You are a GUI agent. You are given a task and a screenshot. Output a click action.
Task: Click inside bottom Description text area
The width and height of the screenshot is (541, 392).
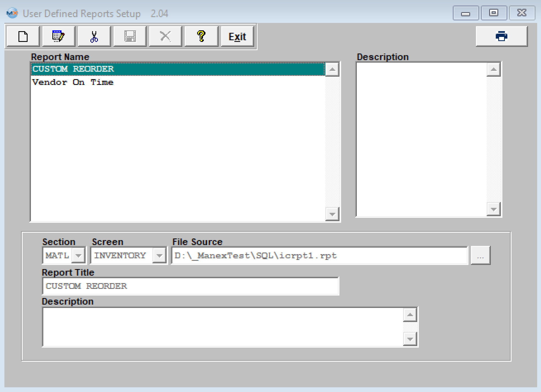pyautogui.click(x=222, y=327)
